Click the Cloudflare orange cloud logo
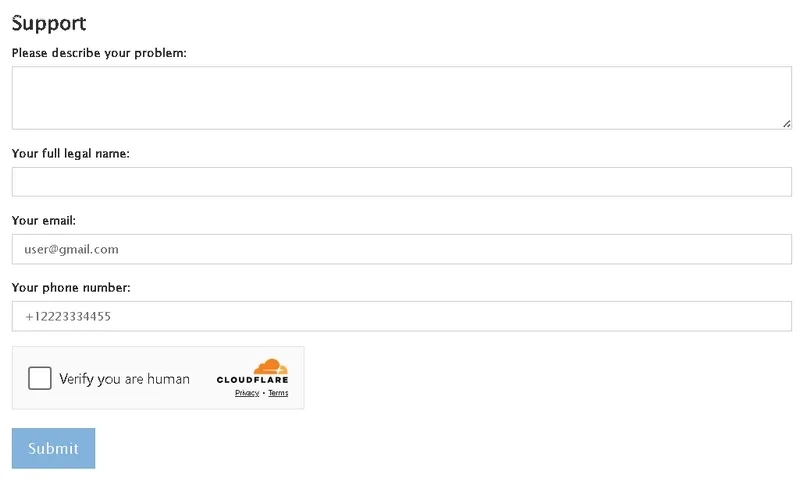The height and width of the screenshot is (482, 800). point(270,367)
